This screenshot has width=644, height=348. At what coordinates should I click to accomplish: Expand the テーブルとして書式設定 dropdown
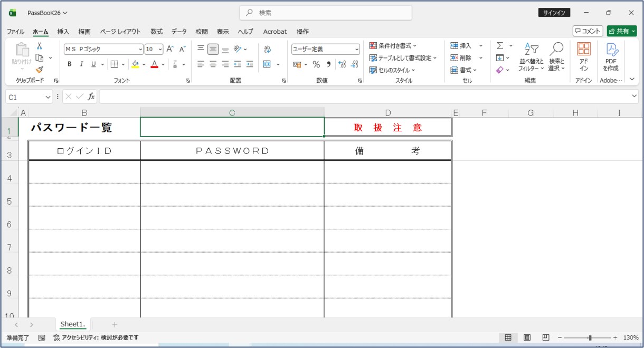click(x=403, y=58)
